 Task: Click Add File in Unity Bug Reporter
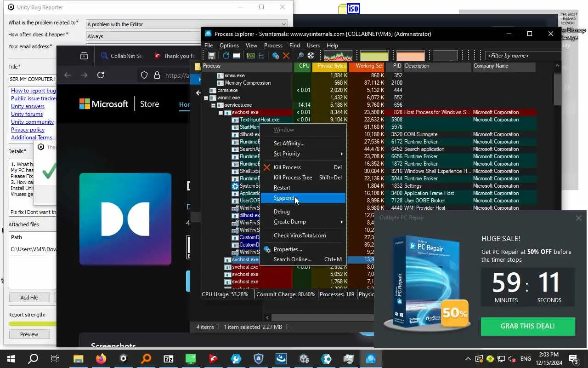(x=29, y=298)
